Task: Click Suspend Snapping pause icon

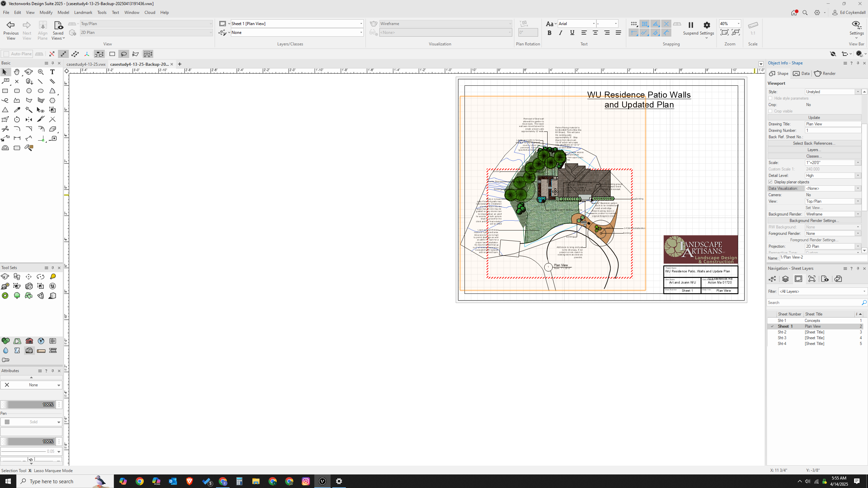Action: tap(691, 25)
